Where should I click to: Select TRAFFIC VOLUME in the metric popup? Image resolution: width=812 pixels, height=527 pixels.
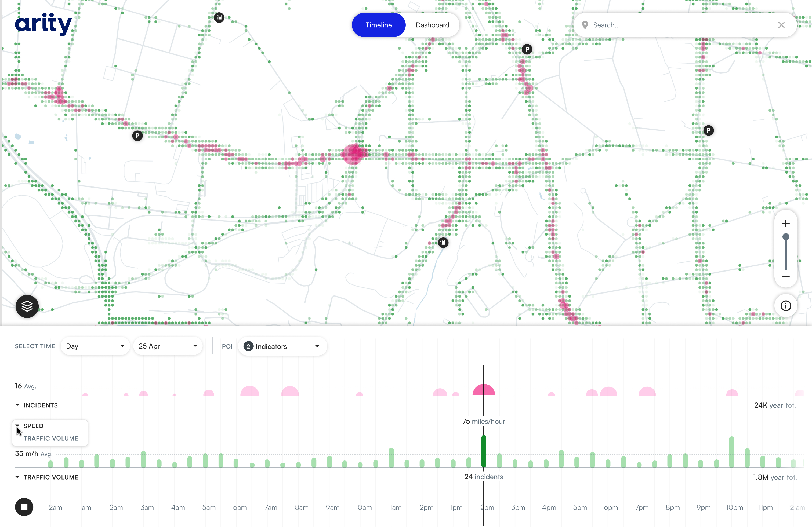pyautogui.click(x=50, y=438)
